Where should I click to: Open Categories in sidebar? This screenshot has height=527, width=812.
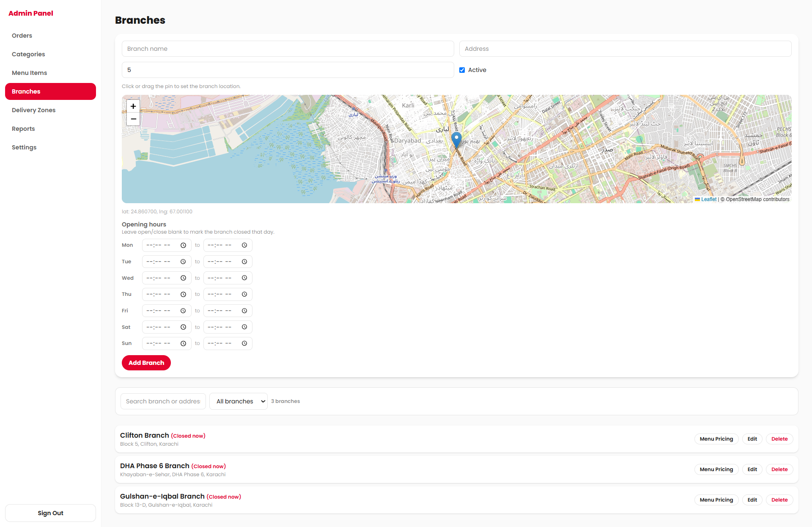(50, 54)
